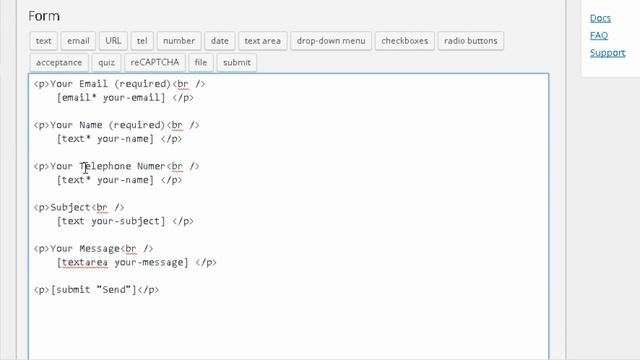640x360 pixels.
Task: Click the URL tag generator button
Action: [113, 41]
